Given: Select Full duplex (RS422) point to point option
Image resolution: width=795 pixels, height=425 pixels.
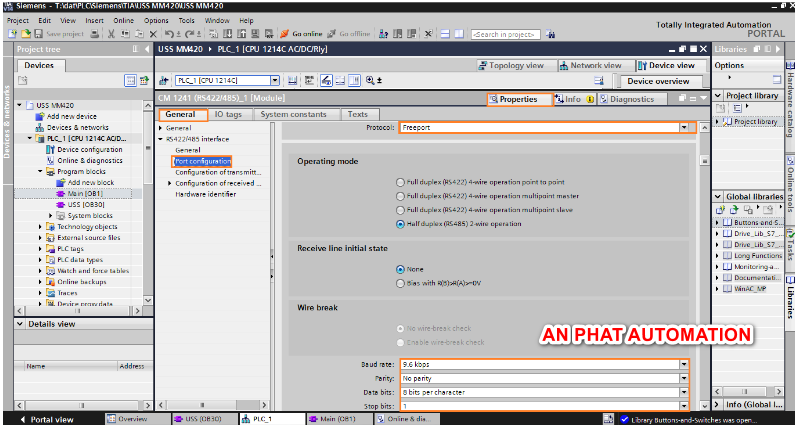Looking at the screenshot, I should tap(400, 182).
